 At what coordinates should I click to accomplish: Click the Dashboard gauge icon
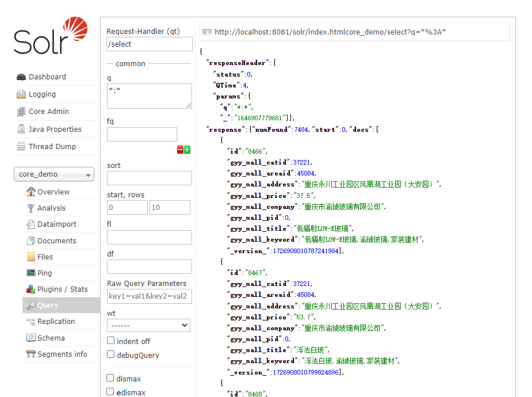[21, 77]
